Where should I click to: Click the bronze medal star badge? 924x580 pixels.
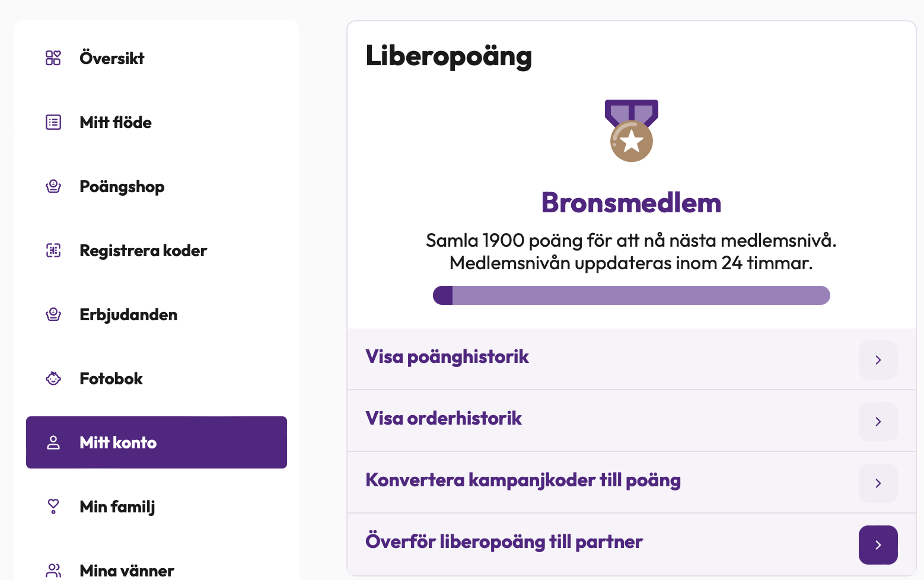632,130
